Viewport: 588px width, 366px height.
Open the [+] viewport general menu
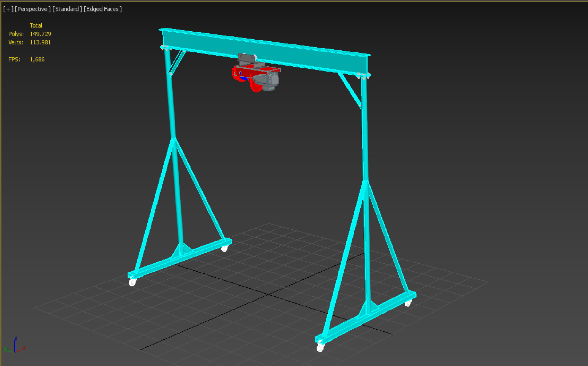8,9
